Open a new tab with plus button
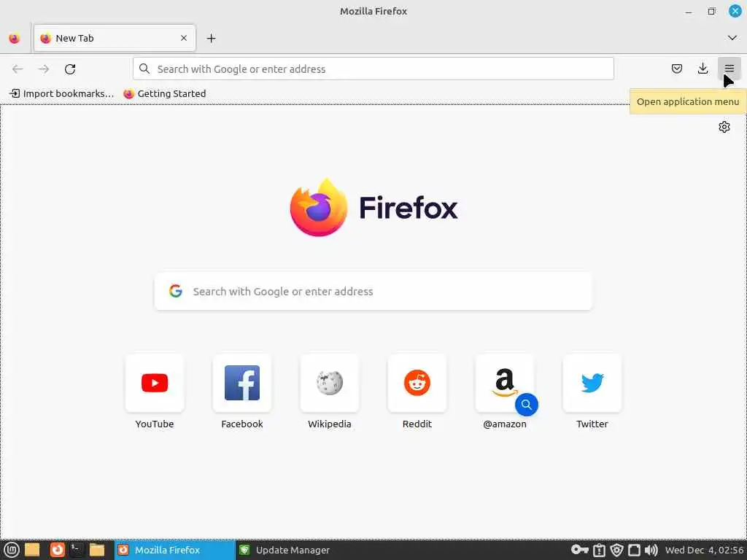747x560 pixels. 211,38
